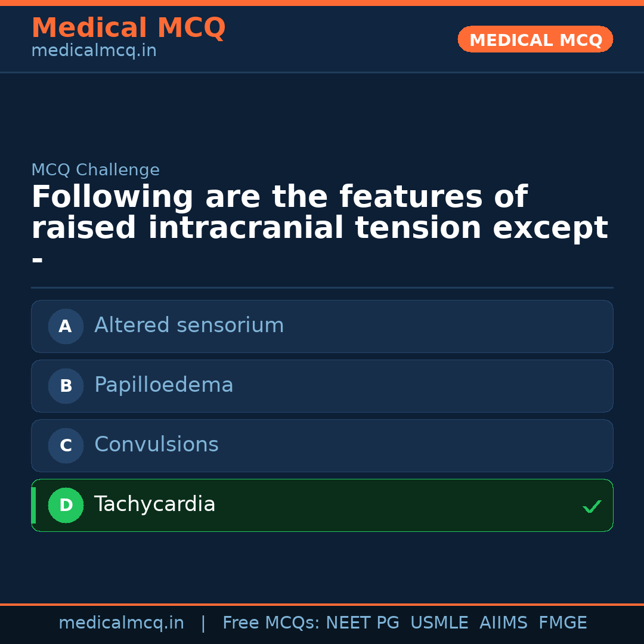Click the letter B circle icon
This screenshot has height=644, width=644.
tap(66, 386)
